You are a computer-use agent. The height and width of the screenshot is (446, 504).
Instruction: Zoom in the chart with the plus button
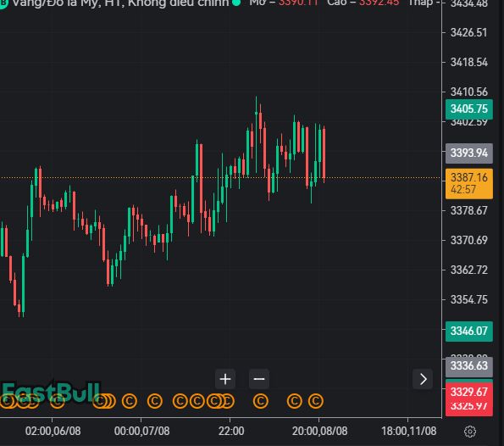(225, 379)
